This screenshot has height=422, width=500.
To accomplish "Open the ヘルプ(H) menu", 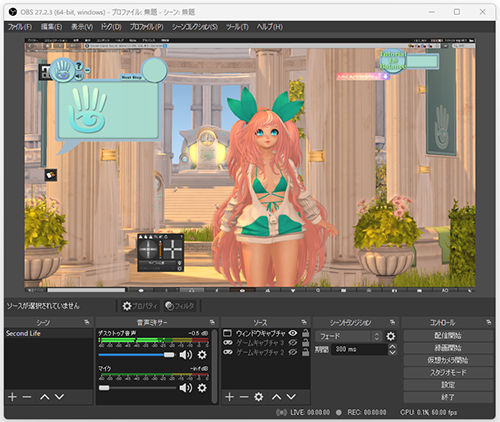I will pos(270,27).
